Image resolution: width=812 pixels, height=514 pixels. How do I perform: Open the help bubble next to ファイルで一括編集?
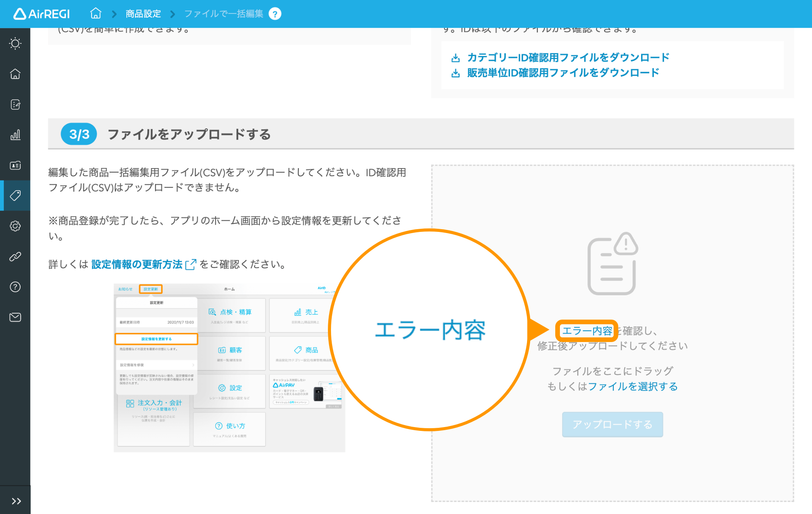[275, 14]
